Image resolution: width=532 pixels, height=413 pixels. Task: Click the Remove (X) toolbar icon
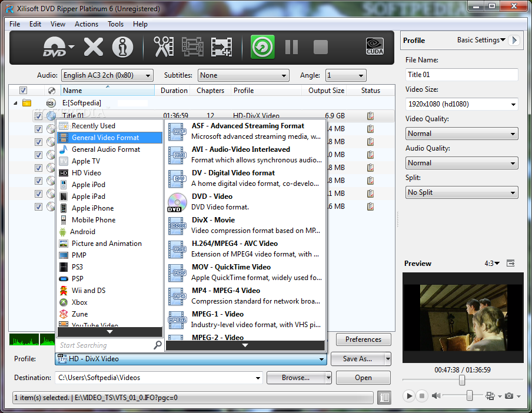[x=94, y=47]
